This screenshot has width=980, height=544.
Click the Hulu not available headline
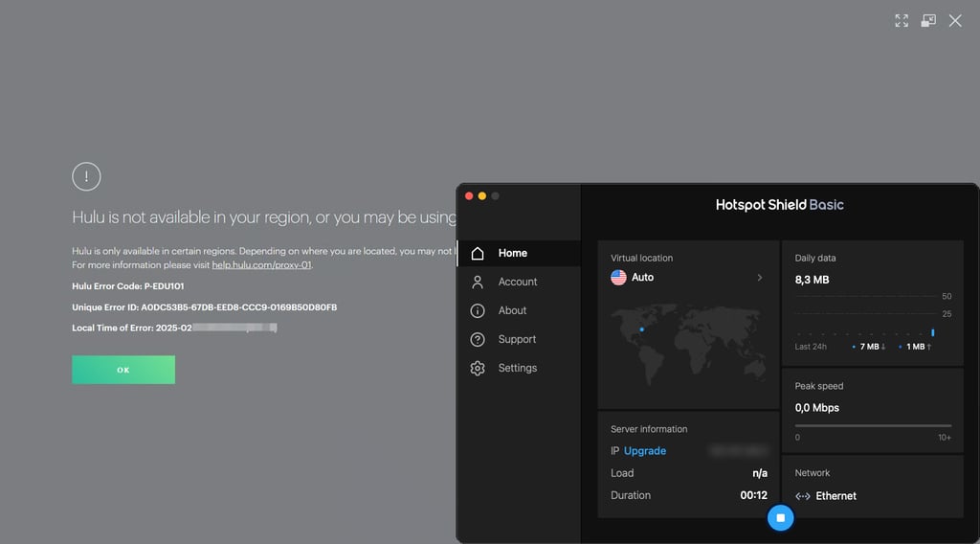point(264,217)
